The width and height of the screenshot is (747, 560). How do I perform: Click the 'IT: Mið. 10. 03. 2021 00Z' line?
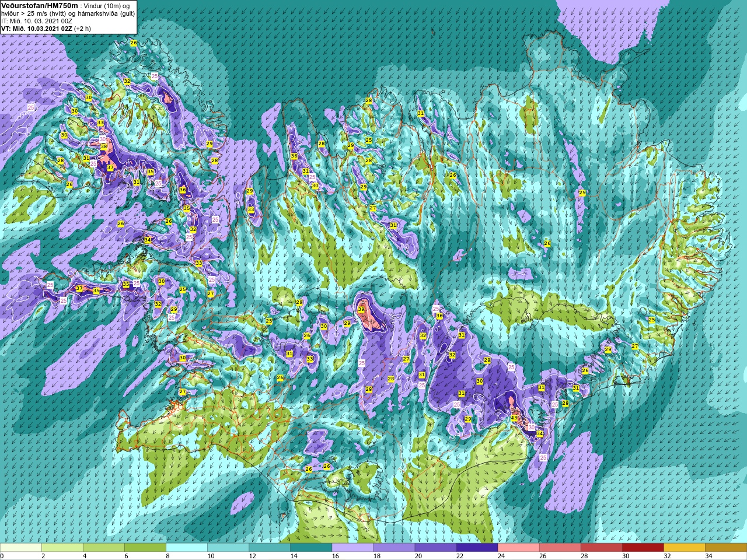point(37,20)
